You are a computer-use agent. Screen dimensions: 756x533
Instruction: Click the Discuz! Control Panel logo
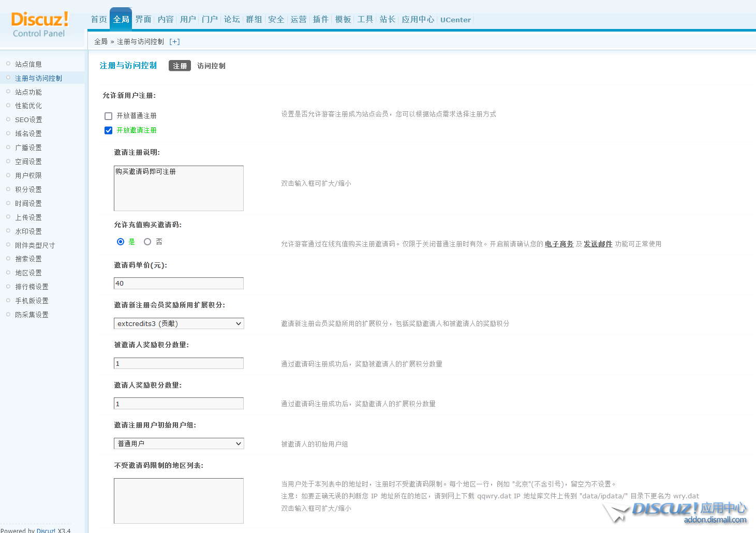pyautogui.click(x=39, y=24)
